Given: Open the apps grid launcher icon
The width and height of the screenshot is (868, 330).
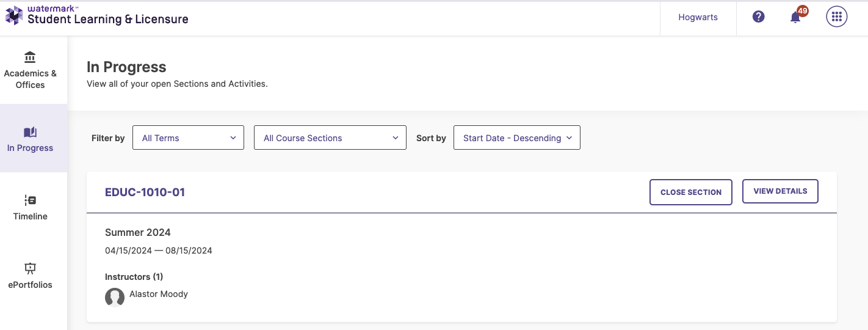Looking at the screenshot, I should point(837,17).
